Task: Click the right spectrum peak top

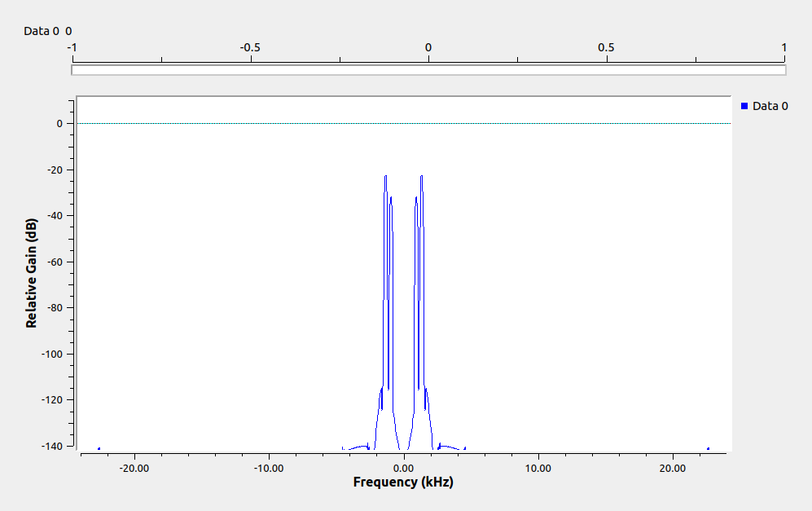Action: click(421, 177)
